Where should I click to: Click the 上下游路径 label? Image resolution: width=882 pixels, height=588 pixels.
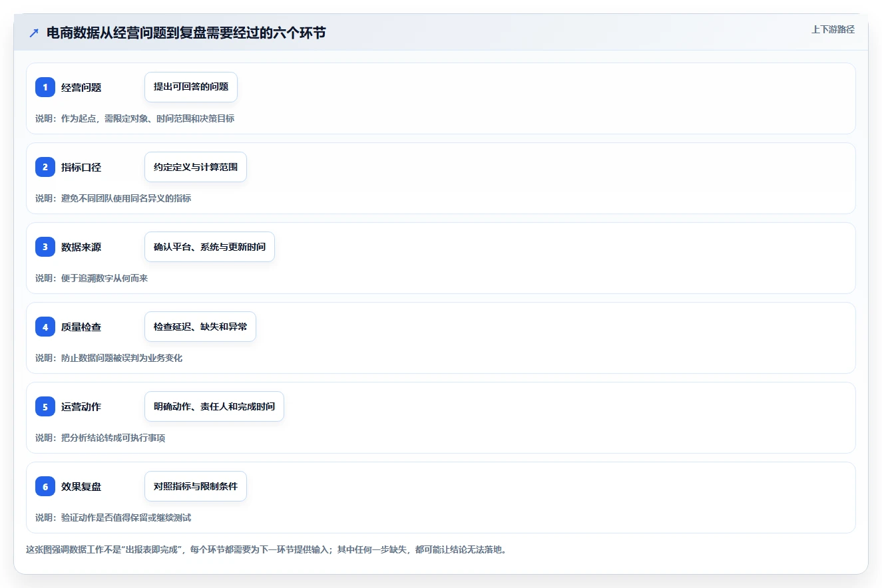(x=833, y=29)
